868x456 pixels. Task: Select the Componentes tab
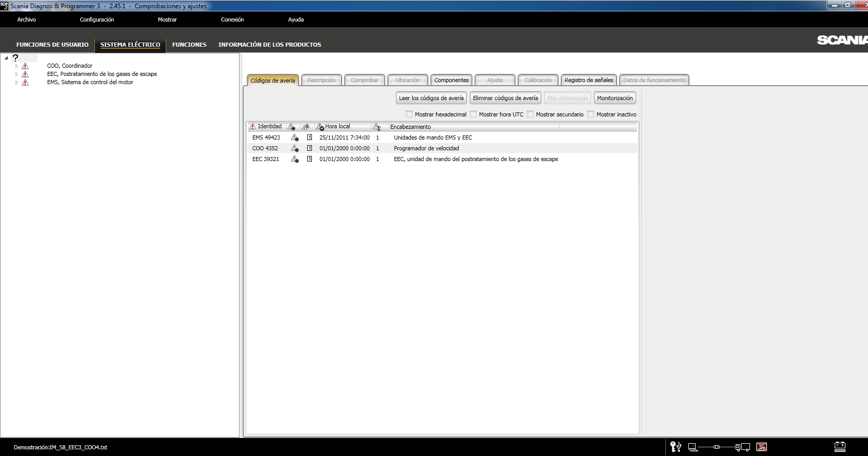451,80
